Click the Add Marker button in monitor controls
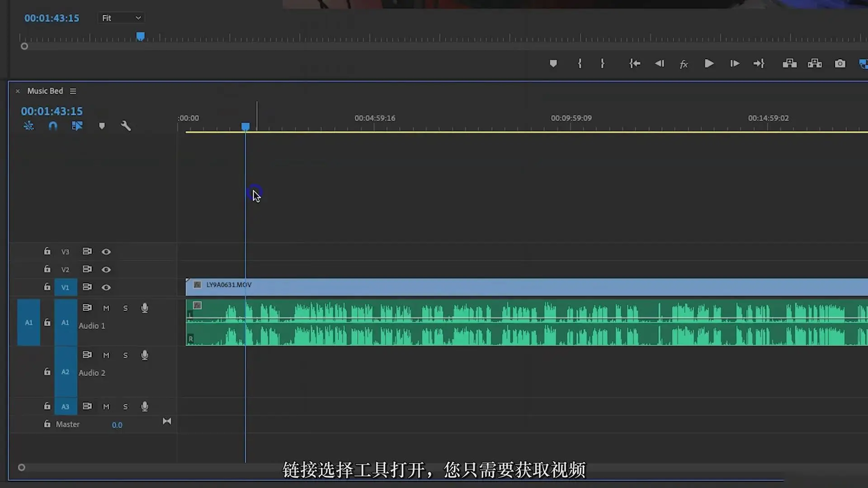The image size is (868, 488). pos(553,64)
